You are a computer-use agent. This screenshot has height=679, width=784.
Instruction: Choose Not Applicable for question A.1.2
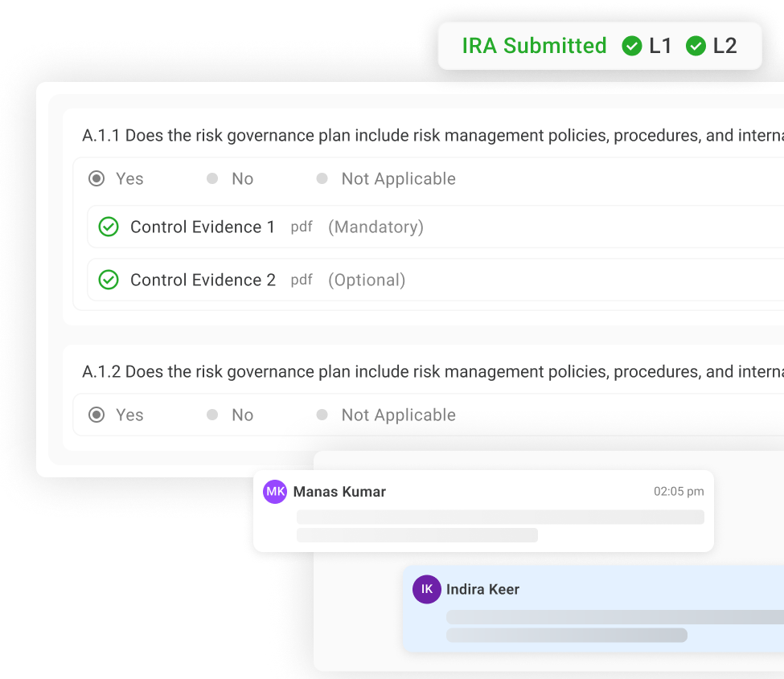point(322,415)
